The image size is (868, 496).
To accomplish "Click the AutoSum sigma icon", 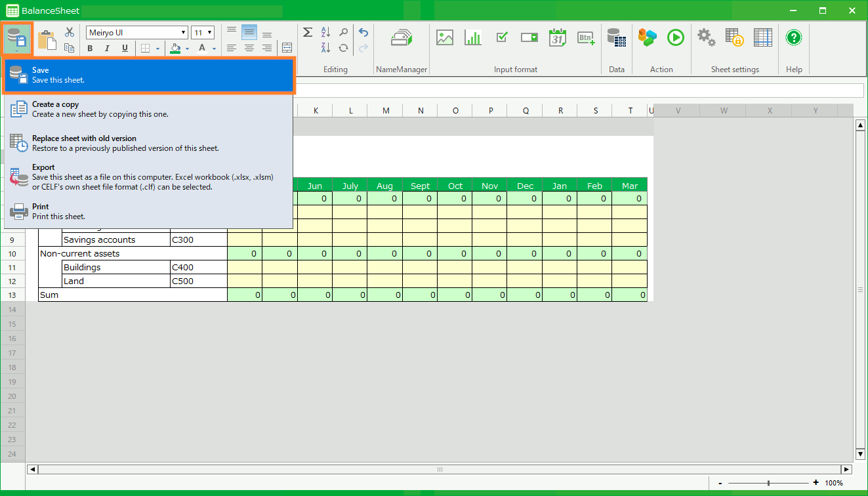I will (x=307, y=33).
